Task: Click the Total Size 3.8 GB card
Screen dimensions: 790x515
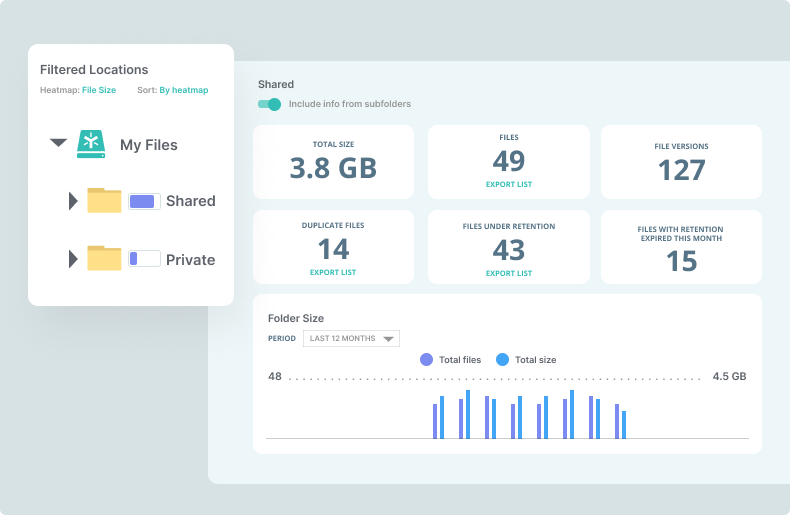Action: tap(333, 162)
